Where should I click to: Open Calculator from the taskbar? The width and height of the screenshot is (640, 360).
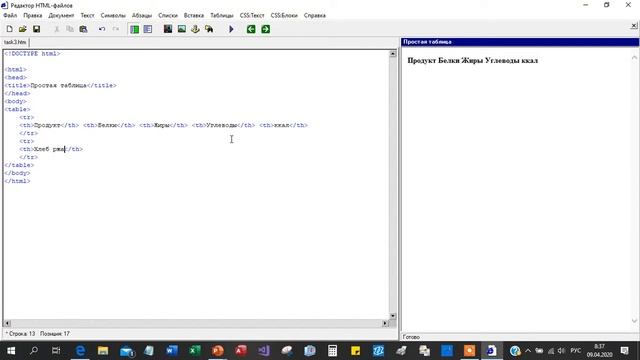tap(332, 351)
